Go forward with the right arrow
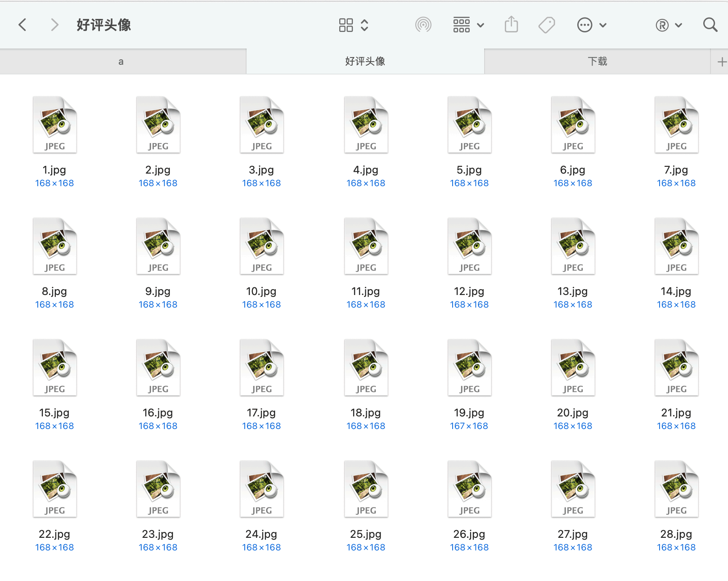The width and height of the screenshot is (728, 581). point(54,25)
